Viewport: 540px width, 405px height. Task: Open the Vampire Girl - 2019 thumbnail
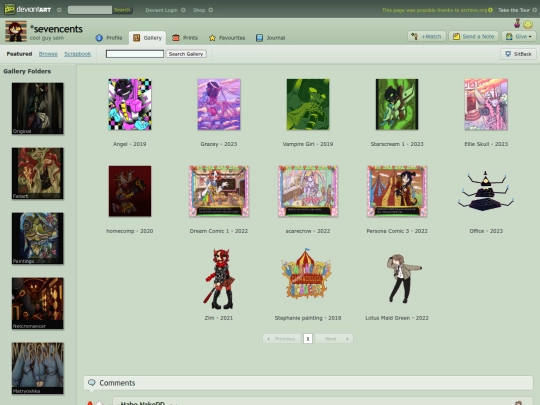coord(308,104)
